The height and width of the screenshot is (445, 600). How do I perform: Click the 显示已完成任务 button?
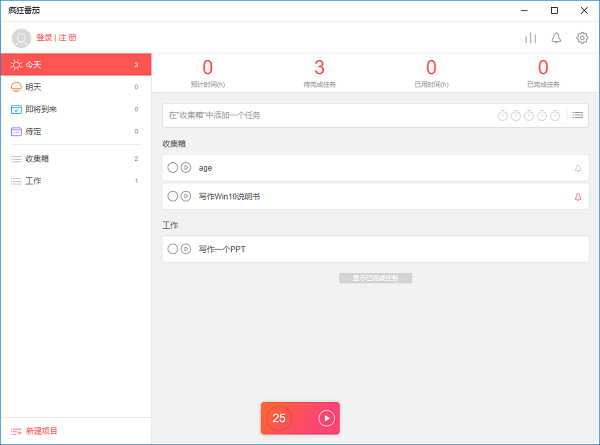[375, 278]
